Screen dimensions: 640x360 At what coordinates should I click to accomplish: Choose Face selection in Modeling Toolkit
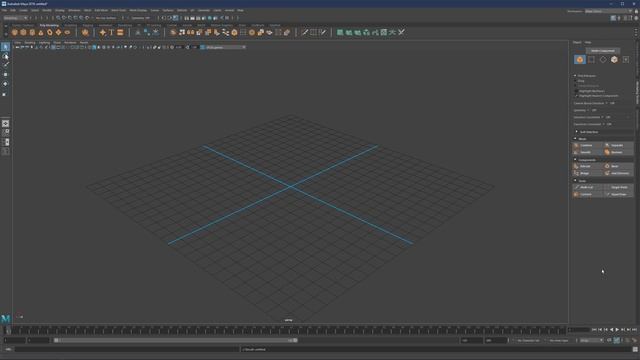pos(614,60)
